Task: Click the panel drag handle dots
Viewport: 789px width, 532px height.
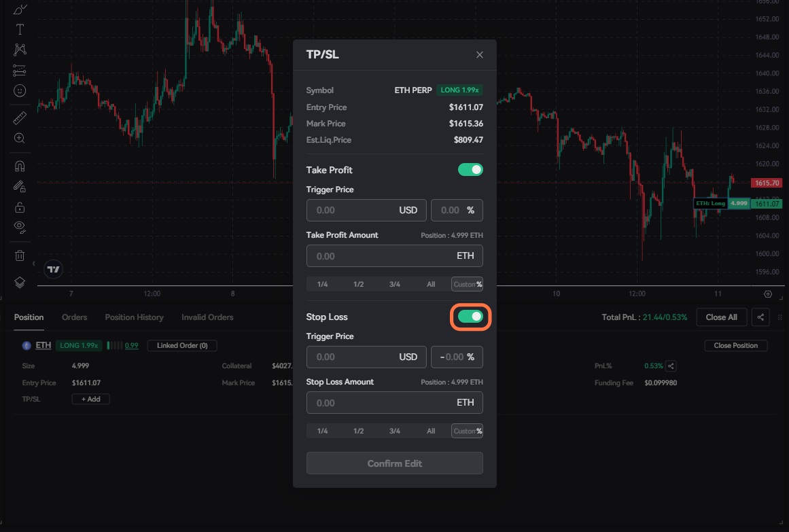Action: click(x=780, y=317)
